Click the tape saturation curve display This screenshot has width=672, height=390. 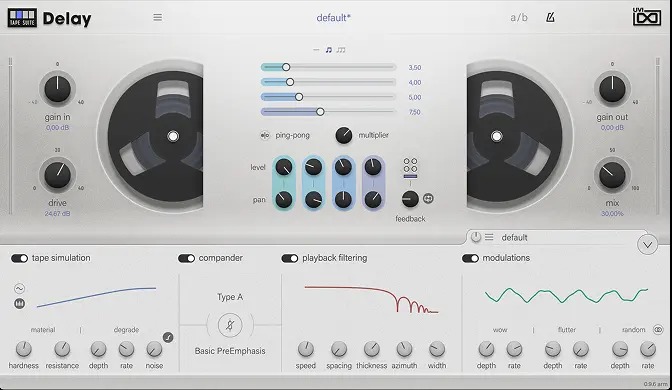96,297
